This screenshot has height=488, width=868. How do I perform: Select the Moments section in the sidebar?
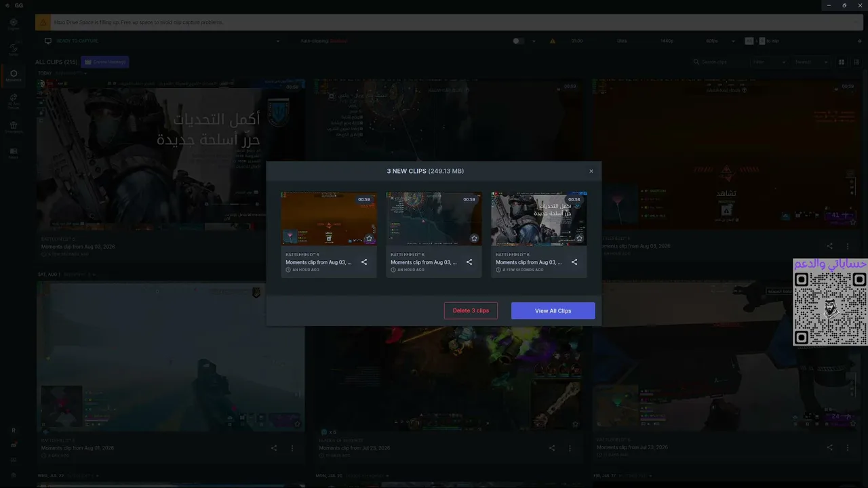point(14,76)
